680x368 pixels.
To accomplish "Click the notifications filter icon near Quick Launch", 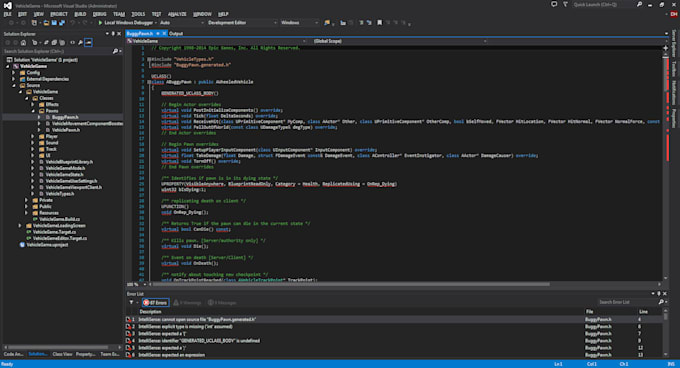I will (565, 4).
